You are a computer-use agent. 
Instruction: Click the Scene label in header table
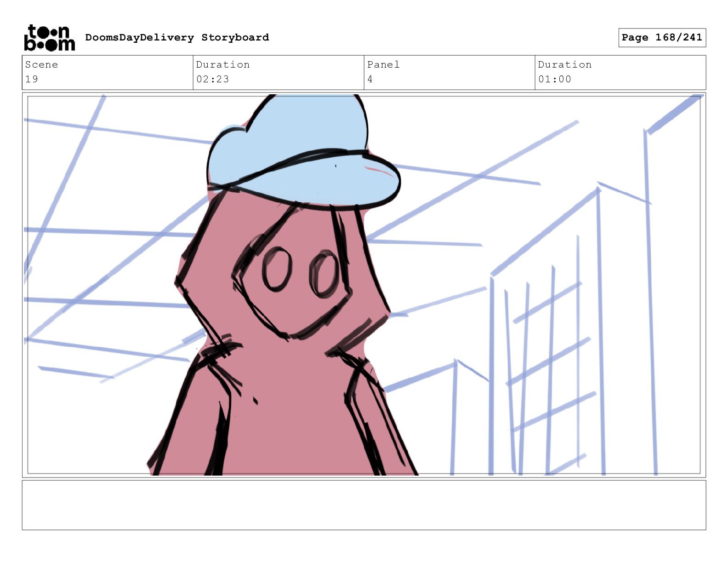click(x=41, y=65)
